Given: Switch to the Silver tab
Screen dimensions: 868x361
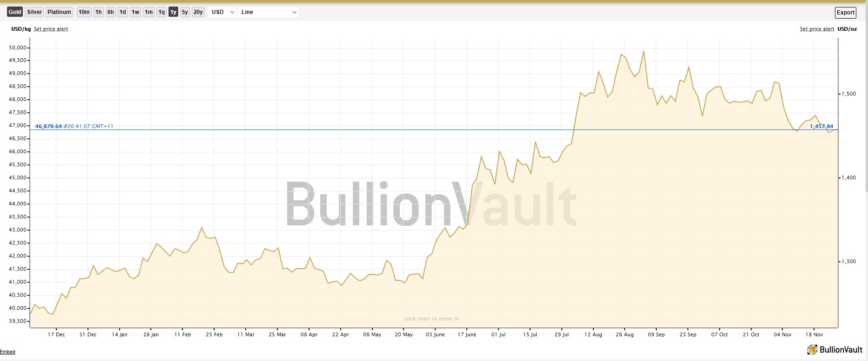Looking at the screenshot, I should pos(34,12).
